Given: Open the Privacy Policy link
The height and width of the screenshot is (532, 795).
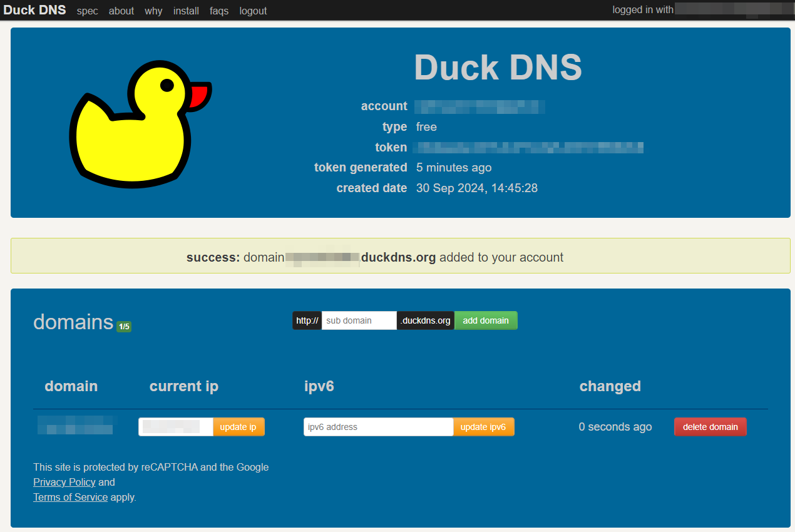Looking at the screenshot, I should tap(64, 482).
